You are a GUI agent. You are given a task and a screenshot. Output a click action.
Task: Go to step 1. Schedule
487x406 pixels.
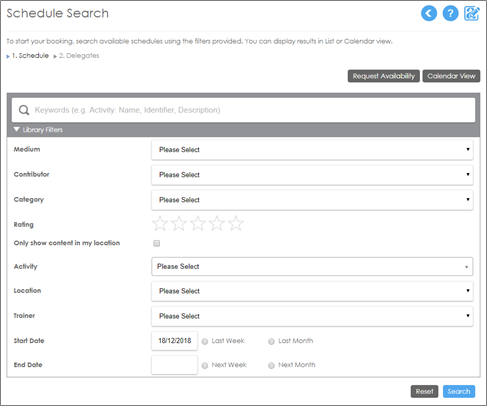tap(30, 56)
